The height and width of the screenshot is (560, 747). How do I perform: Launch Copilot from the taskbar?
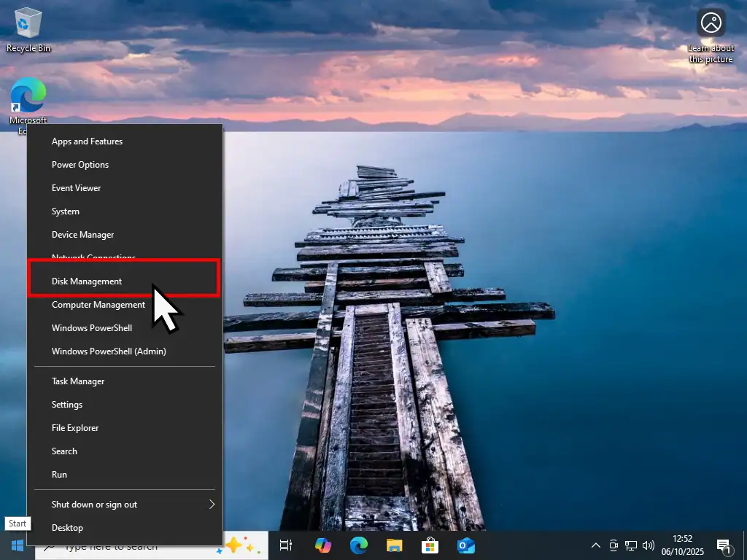coord(322,545)
